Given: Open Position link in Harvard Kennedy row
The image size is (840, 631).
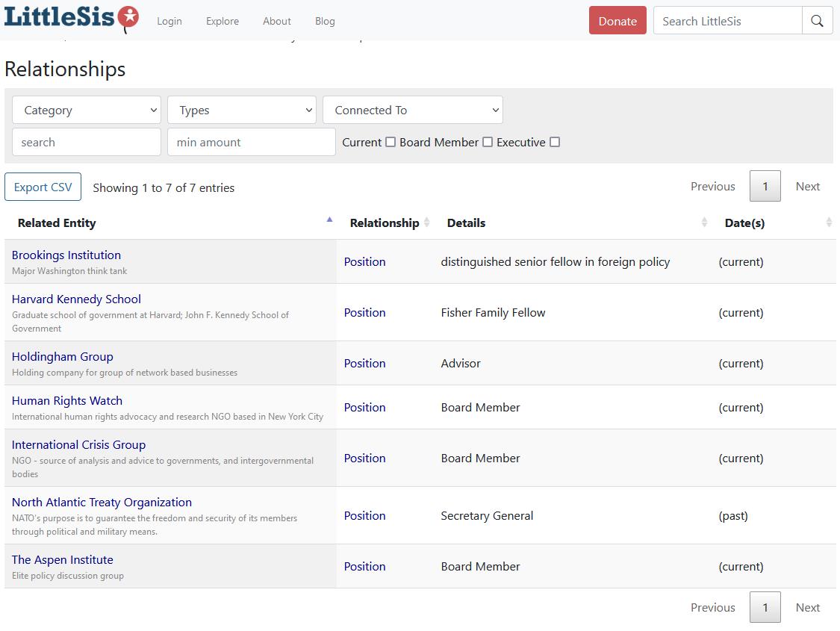Looking at the screenshot, I should click(365, 313).
